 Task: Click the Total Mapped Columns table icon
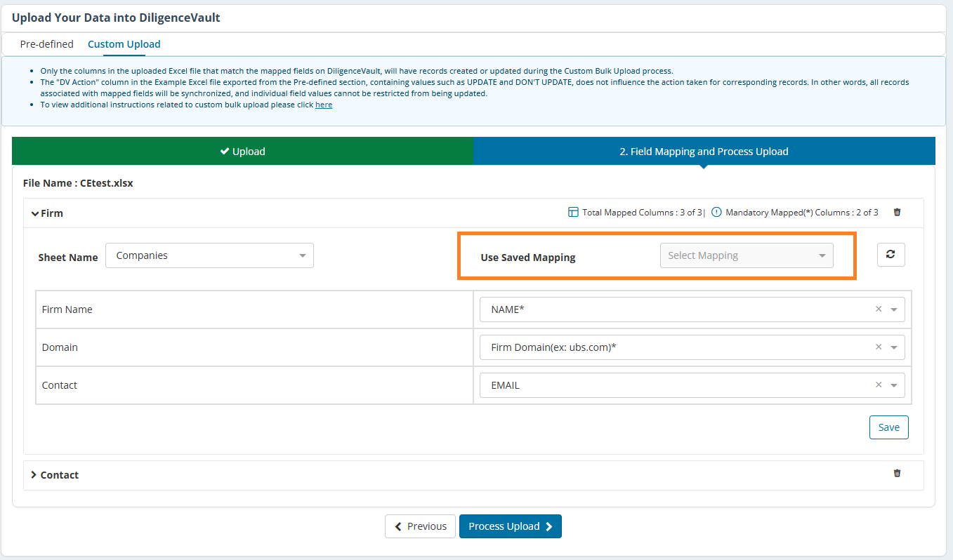573,212
